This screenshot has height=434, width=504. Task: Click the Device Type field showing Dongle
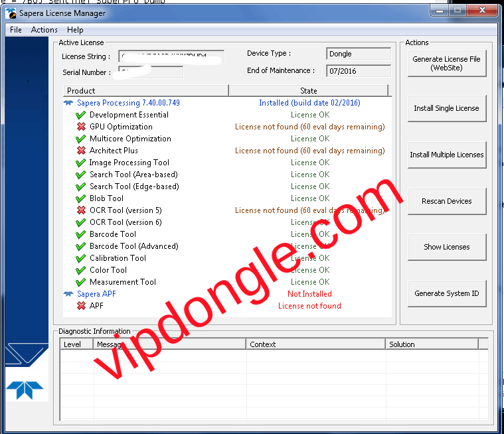359,54
